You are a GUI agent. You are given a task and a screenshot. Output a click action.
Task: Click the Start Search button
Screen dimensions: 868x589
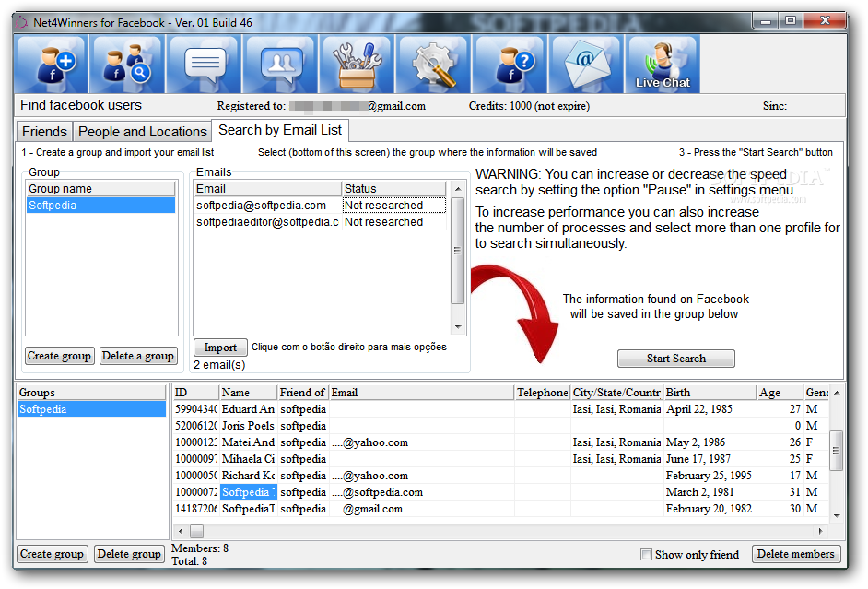point(676,359)
